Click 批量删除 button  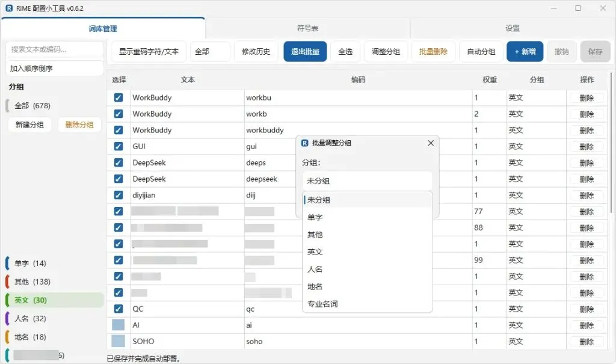(x=433, y=52)
